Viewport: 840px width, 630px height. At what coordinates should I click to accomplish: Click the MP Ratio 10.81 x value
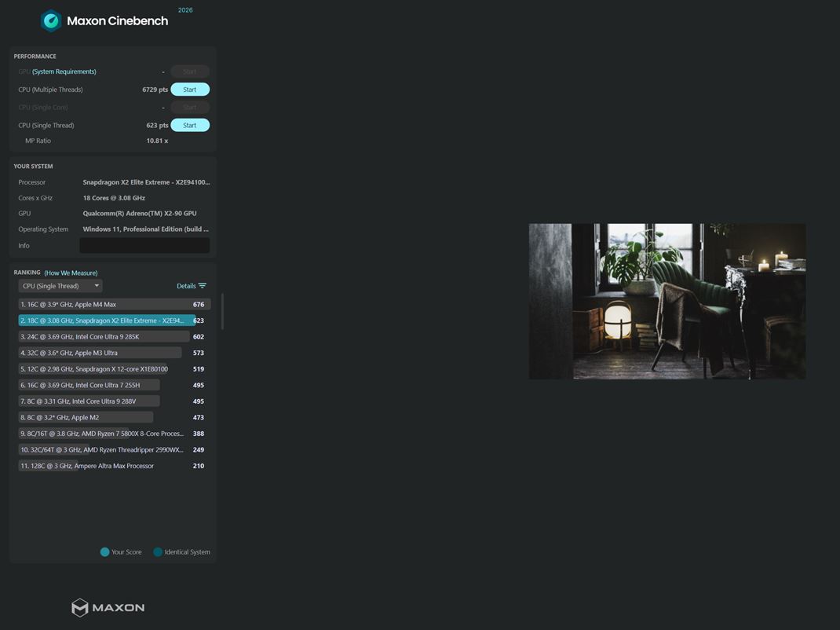pos(157,141)
